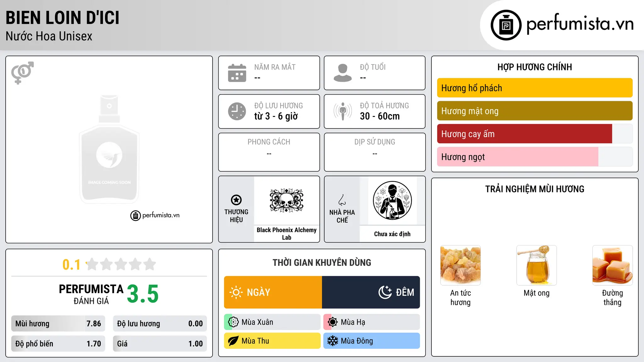Click the PHONG CÁCH style card
Viewport: 644px width, 362px height.
pos(269,152)
